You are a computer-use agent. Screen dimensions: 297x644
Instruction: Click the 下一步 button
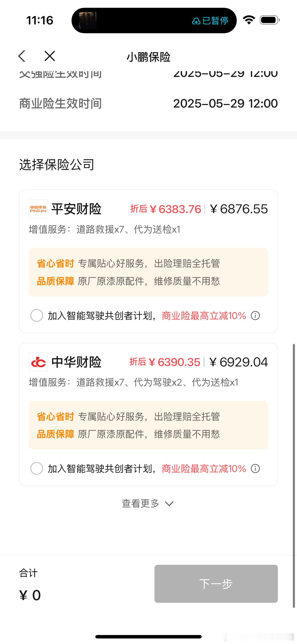(x=216, y=583)
